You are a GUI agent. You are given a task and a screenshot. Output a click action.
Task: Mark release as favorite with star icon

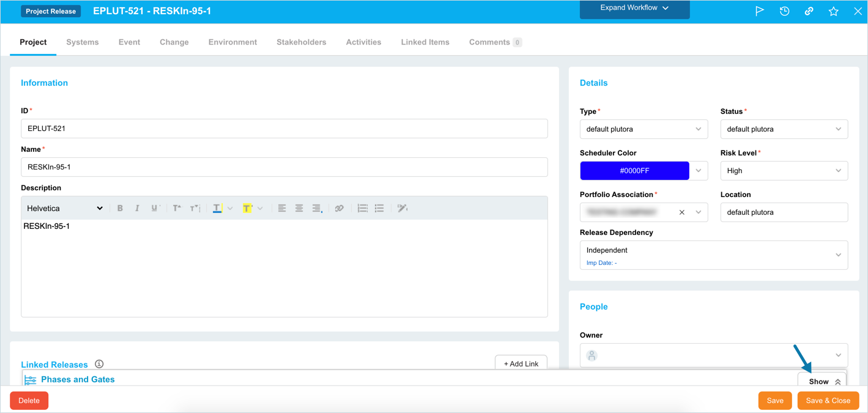click(833, 11)
